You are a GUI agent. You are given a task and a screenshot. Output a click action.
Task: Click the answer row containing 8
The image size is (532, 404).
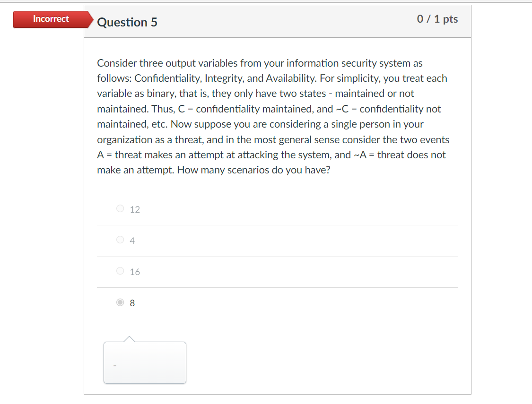[277, 302]
